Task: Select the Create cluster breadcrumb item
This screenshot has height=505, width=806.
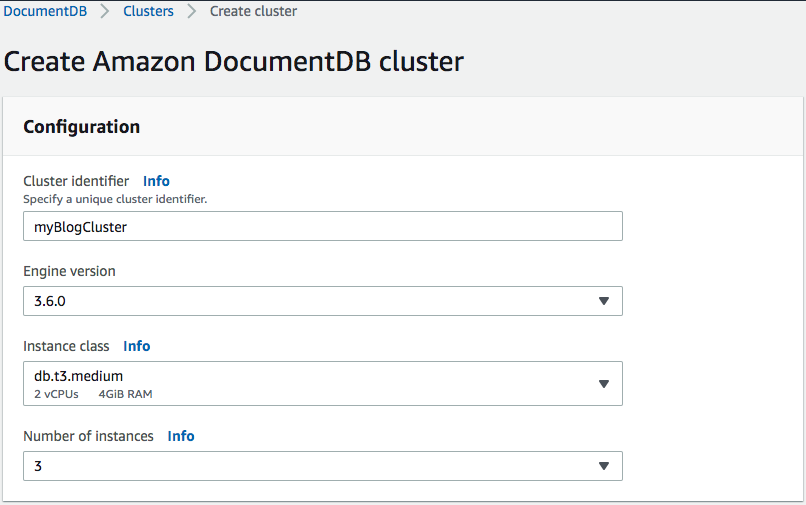Action: click(253, 11)
